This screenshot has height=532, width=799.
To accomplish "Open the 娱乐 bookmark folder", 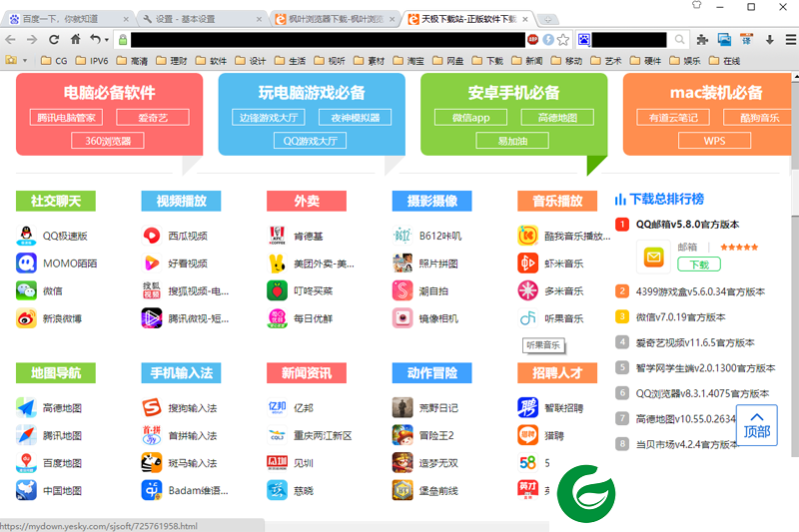I will point(685,61).
